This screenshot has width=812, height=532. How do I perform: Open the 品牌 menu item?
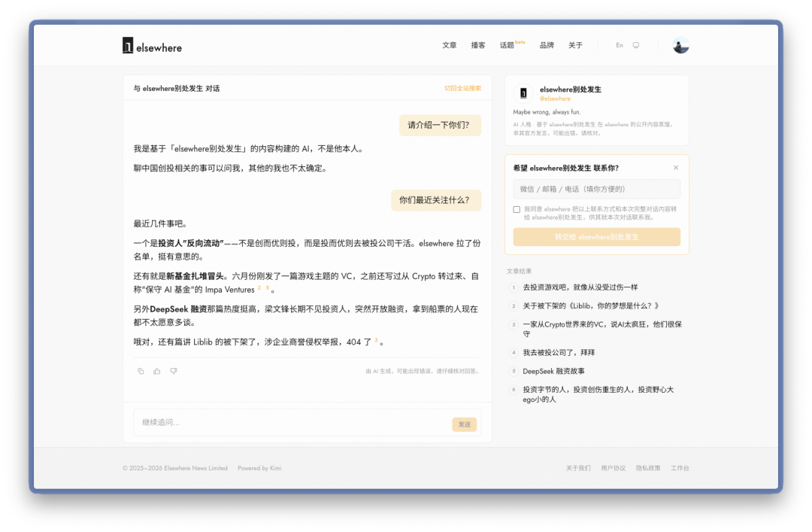pos(547,46)
